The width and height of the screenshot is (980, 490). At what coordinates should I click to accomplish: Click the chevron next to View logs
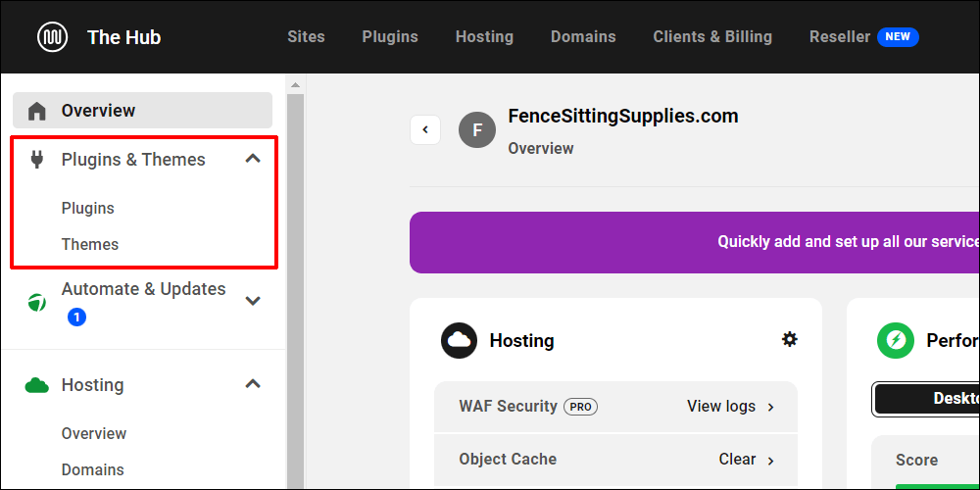click(x=770, y=408)
